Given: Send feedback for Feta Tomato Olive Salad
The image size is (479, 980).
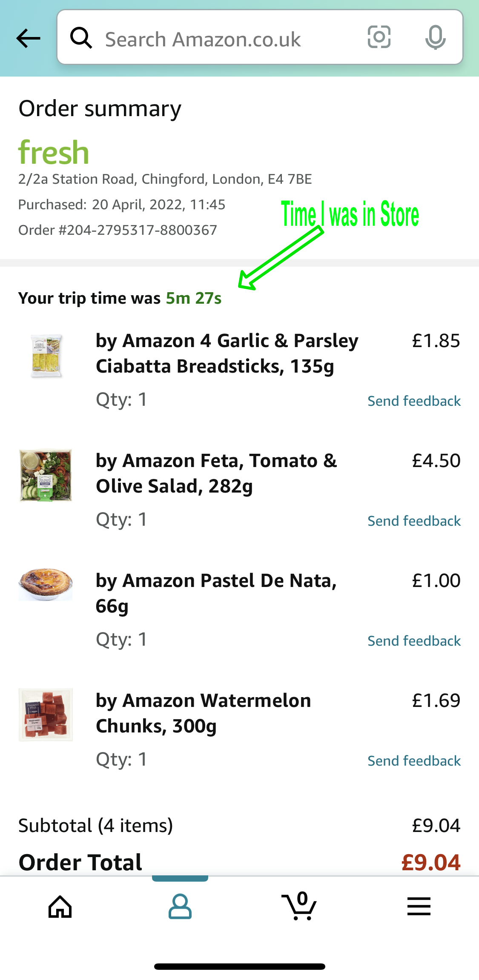Looking at the screenshot, I should pos(414,521).
